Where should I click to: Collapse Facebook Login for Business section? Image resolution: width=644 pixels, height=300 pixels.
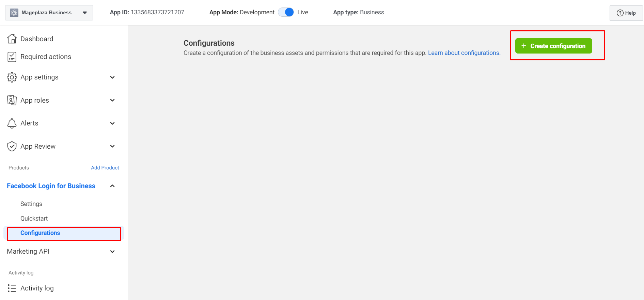pos(112,186)
